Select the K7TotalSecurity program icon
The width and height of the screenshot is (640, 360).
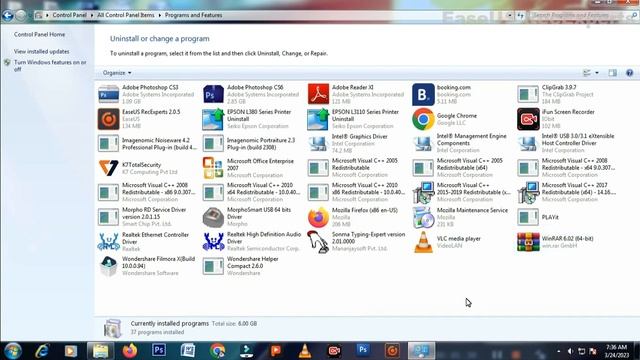(109, 168)
